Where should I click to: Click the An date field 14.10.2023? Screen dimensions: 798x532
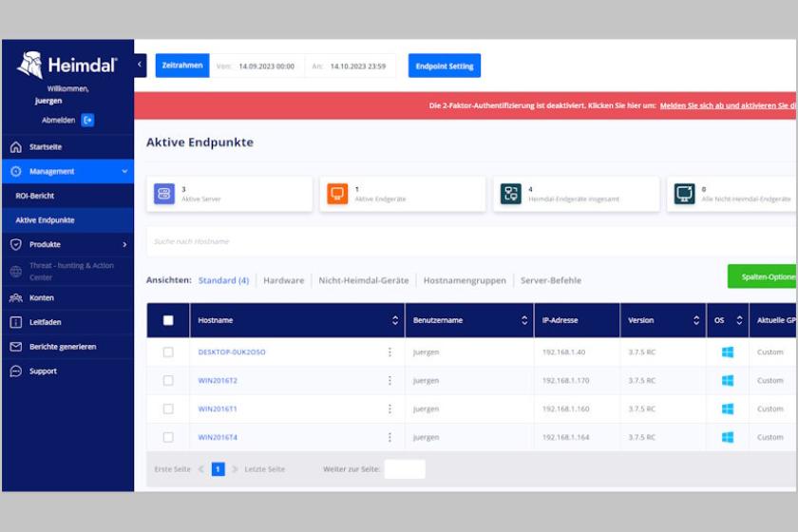(x=358, y=66)
